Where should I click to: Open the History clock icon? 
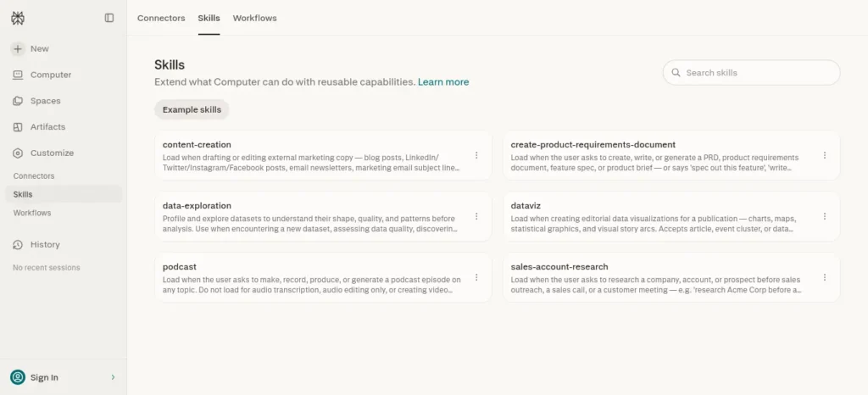click(18, 244)
